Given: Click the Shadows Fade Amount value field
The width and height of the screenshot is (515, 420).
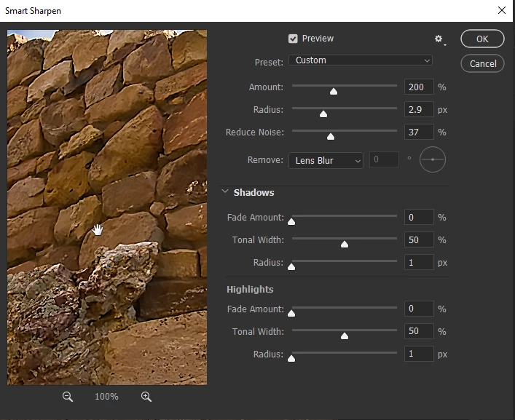Looking at the screenshot, I should coord(419,217).
